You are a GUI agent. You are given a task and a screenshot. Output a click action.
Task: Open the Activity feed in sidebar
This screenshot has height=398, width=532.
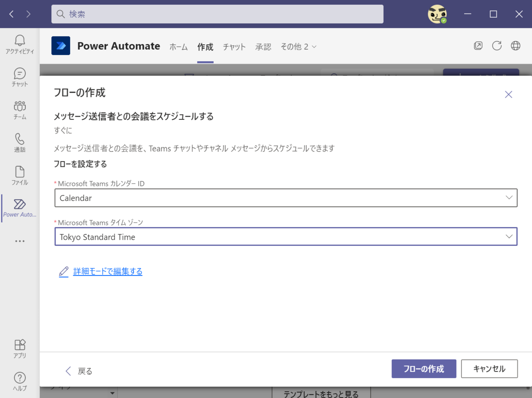[x=20, y=44]
